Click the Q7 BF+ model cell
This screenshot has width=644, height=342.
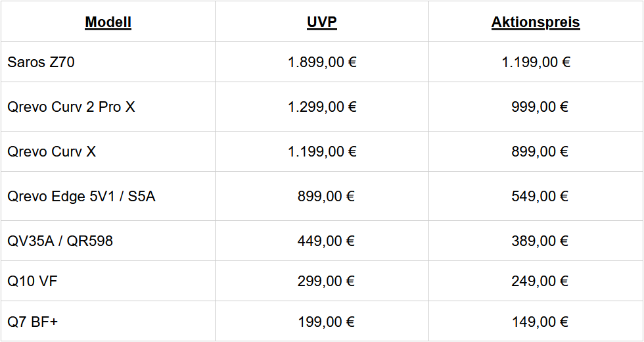pos(34,322)
